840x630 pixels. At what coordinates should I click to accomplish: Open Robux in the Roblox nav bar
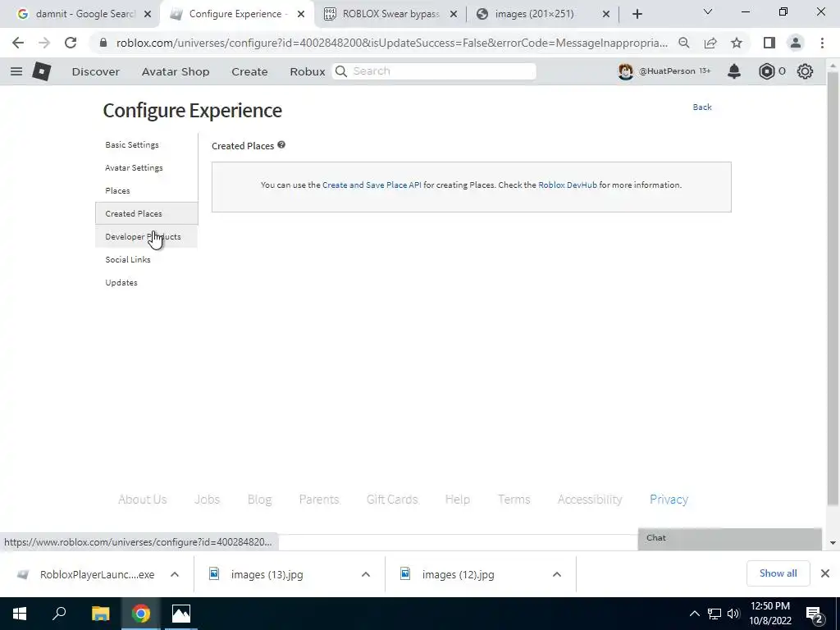click(x=307, y=71)
